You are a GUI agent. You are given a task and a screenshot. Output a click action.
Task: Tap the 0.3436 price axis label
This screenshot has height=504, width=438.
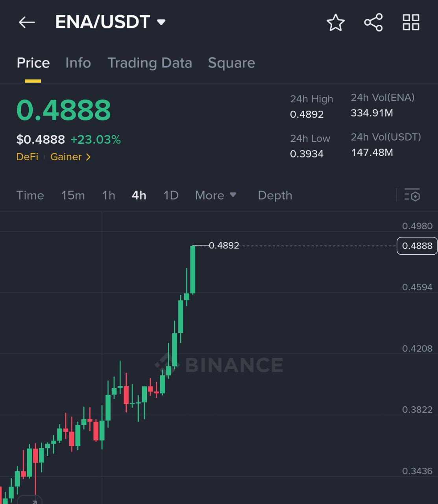(417, 471)
